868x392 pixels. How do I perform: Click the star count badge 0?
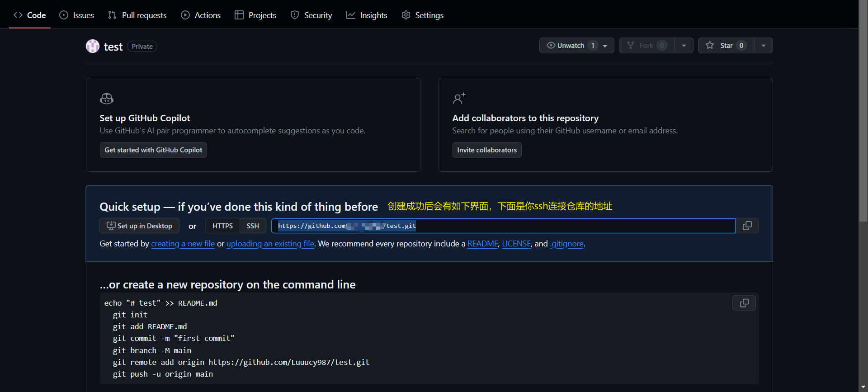(741, 45)
